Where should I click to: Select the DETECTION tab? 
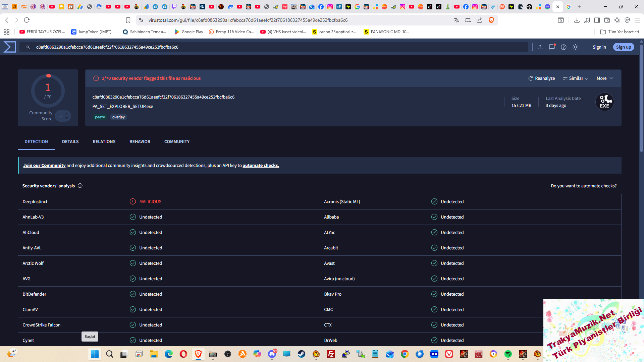pos(36,142)
